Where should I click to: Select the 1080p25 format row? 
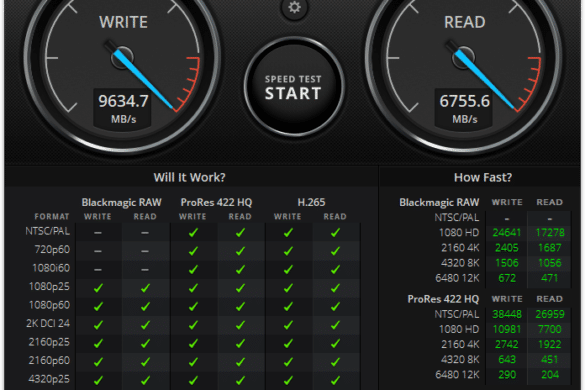pos(193,287)
